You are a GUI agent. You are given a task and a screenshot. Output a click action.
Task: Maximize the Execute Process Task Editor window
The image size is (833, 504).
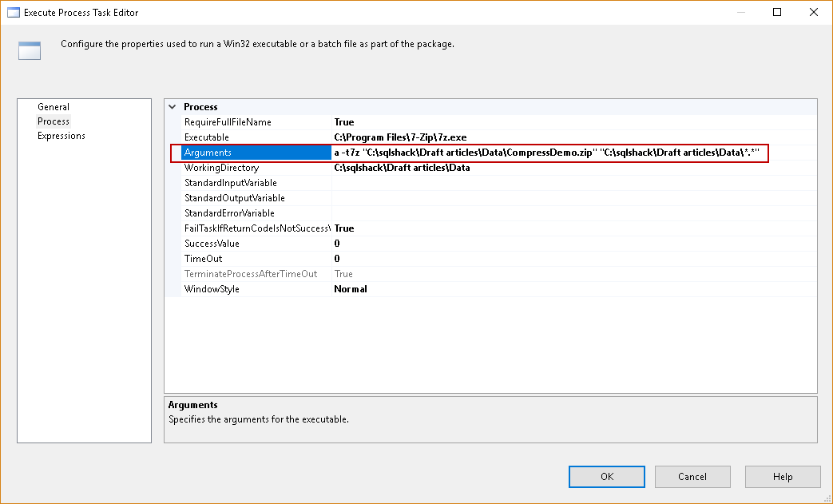777,12
